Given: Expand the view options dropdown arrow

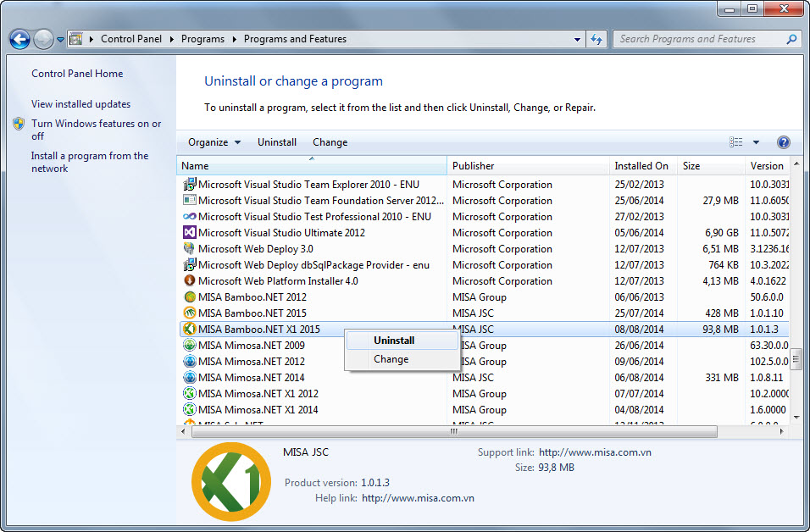Looking at the screenshot, I should (x=756, y=142).
